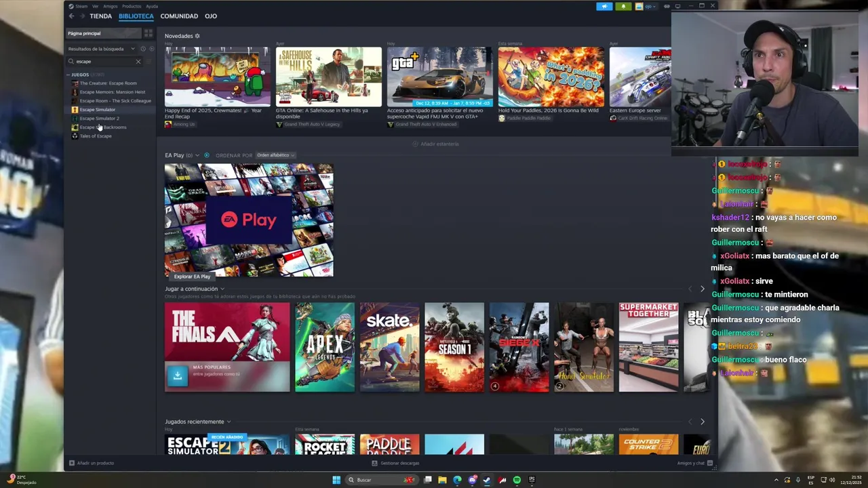868x488 pixels.
Task: Select Escape Simulator in the game list
Action: [x=98, y=110]
